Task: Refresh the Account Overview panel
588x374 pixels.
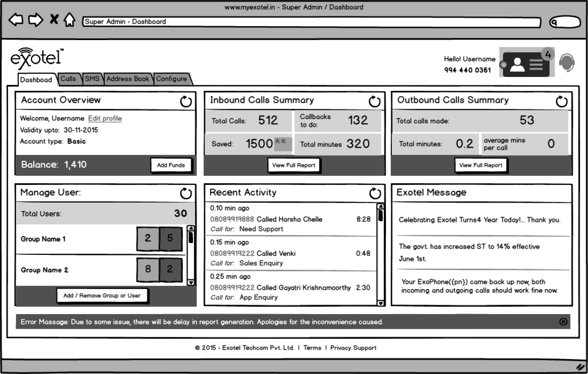Action: pyautogui.click(x=186, y=101)
